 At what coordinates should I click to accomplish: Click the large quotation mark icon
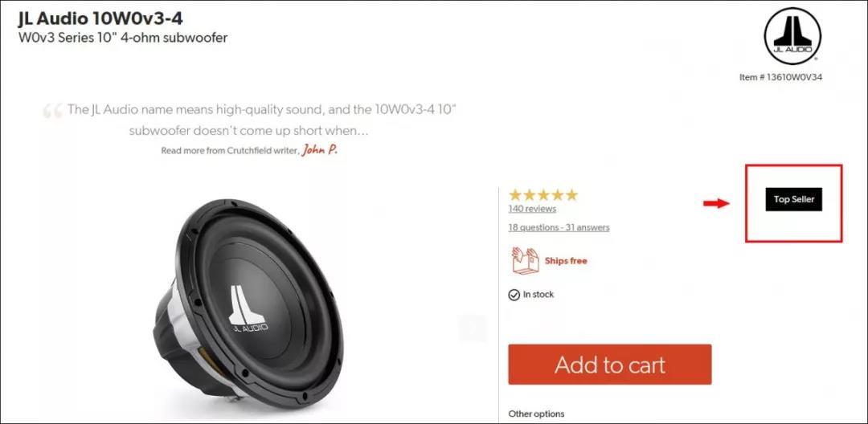[52, 111]
